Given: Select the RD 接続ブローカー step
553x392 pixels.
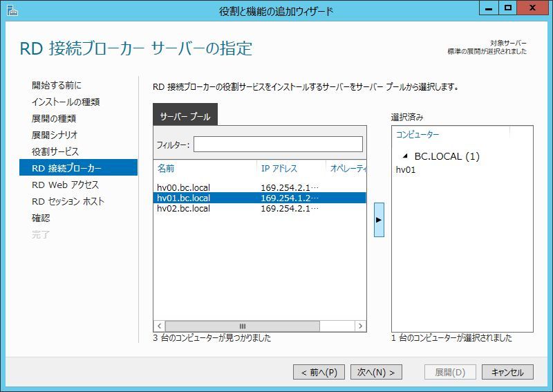Looking at the screenshot, I should [78, 167].
